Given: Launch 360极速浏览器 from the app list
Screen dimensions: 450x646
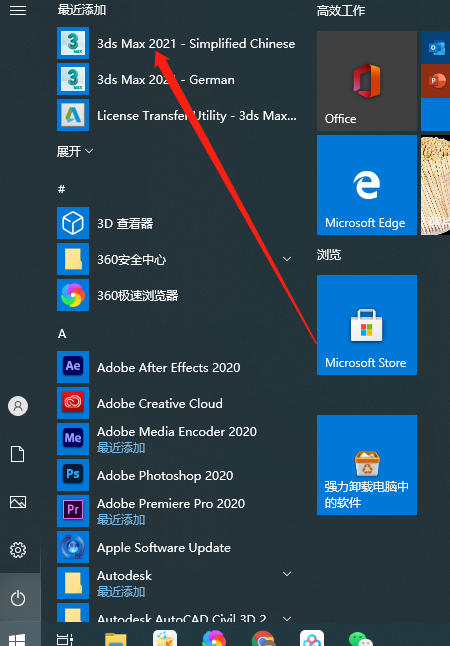Looking at the screenshot, I should [177, 295].
